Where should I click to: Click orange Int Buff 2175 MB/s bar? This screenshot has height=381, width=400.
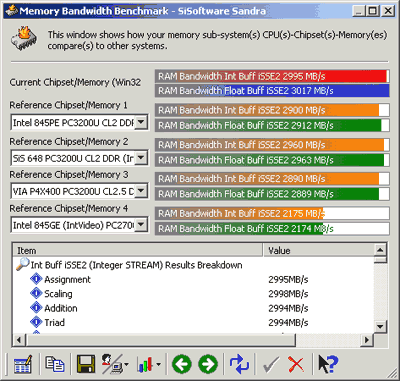click(272, 213)
